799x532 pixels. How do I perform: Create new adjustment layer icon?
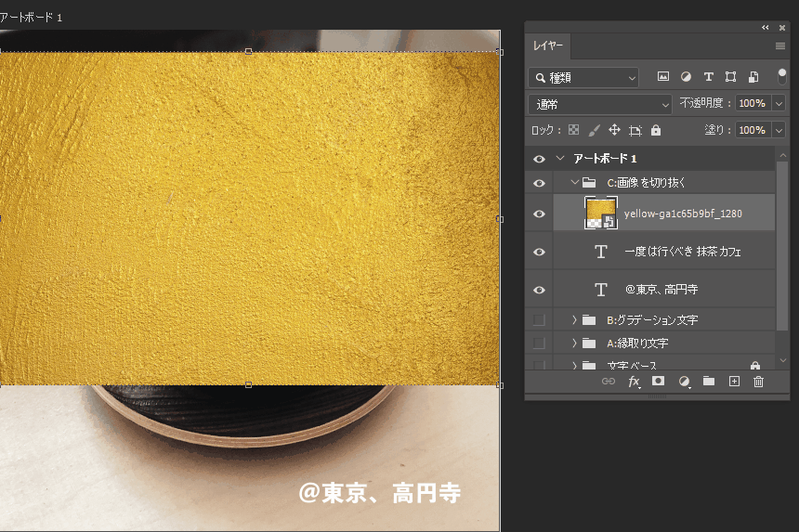tap(685, 382)
